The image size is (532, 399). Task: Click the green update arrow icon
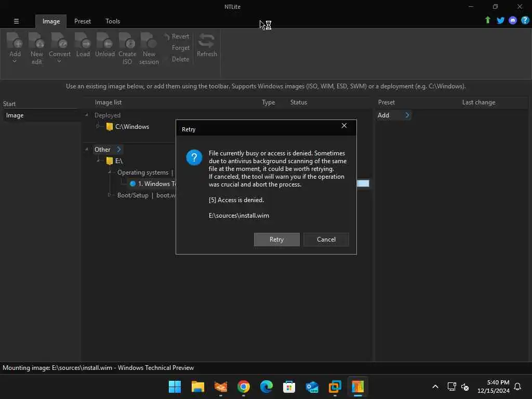point(487,20)
